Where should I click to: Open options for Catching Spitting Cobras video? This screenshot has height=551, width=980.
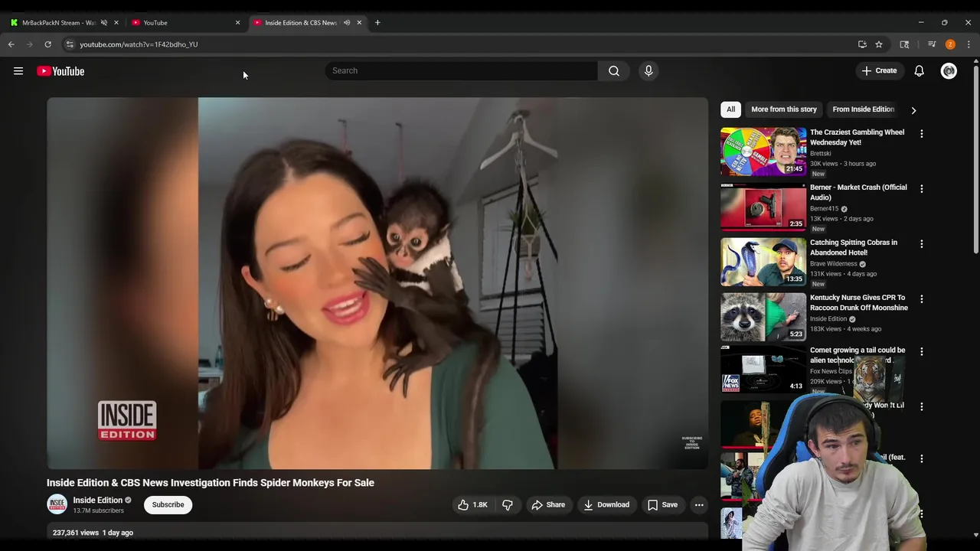[922, 243]
